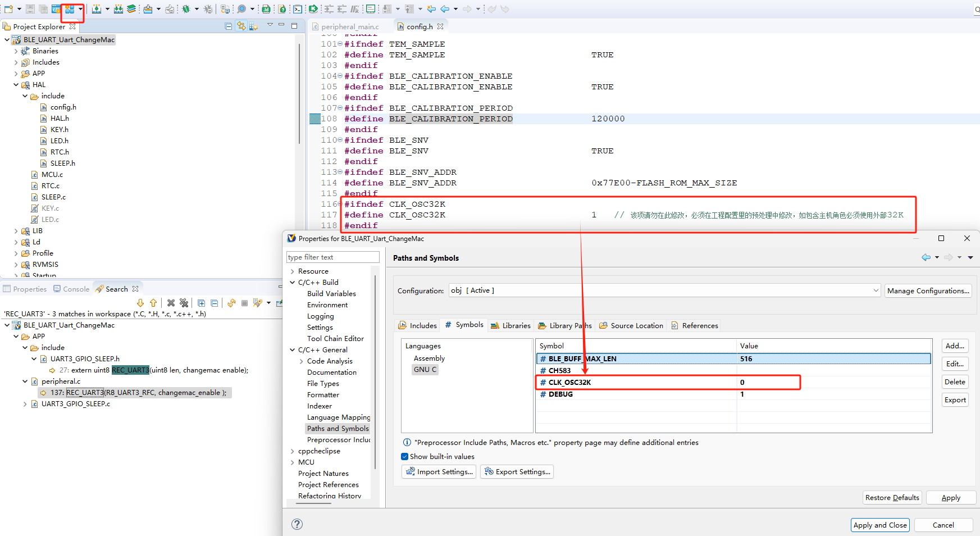This screenshot has height=536, width=980.
Task: Collapse C/C++ Build in properties tree
Action: [293, 283]
